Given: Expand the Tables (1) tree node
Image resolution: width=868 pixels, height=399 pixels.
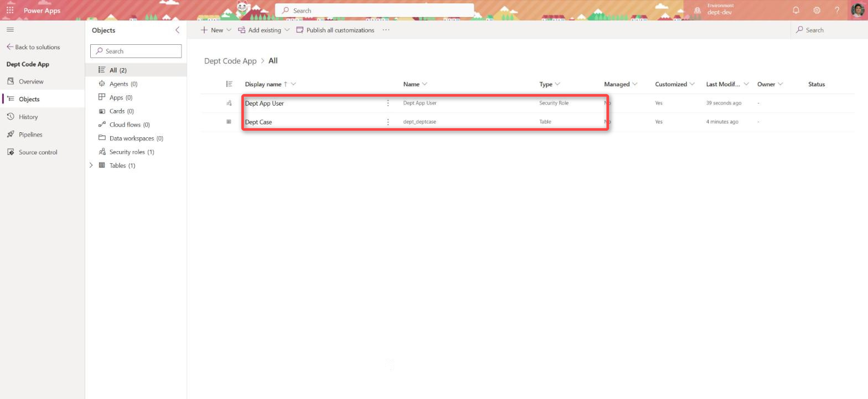Looking at the screenshot, I should 91,165.
